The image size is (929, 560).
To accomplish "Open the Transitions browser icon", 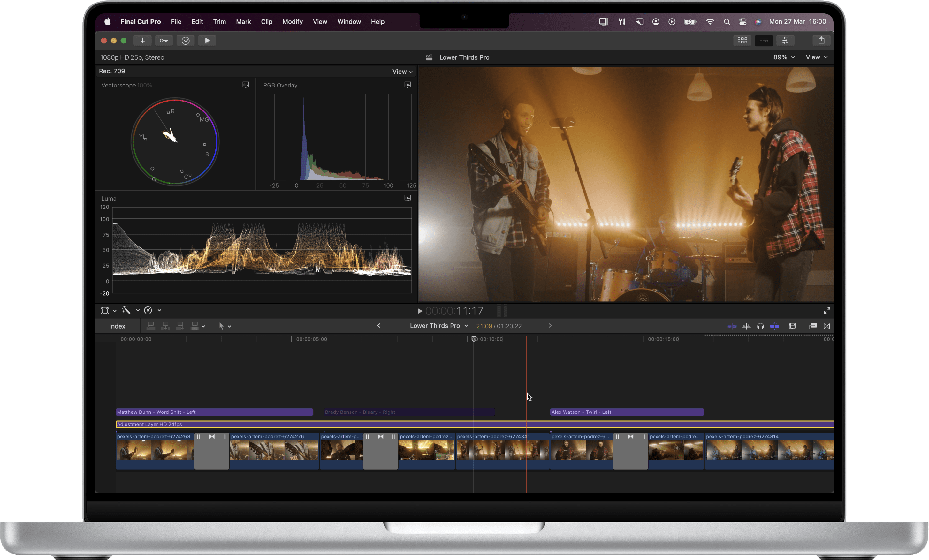I will tap(826, 326).
